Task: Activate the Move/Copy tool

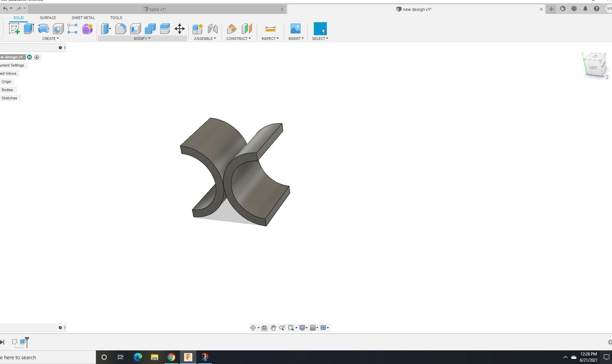Action: pos(180,29)
